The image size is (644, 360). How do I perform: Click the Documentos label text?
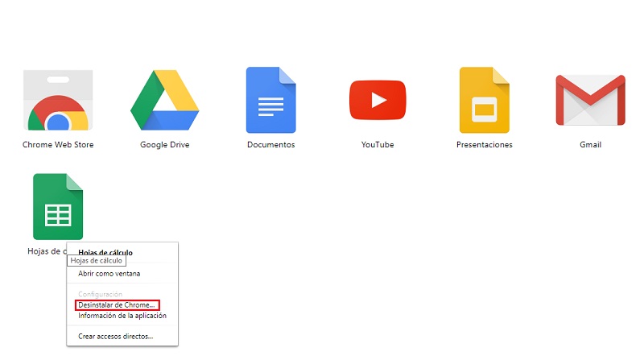pos(271,145)
